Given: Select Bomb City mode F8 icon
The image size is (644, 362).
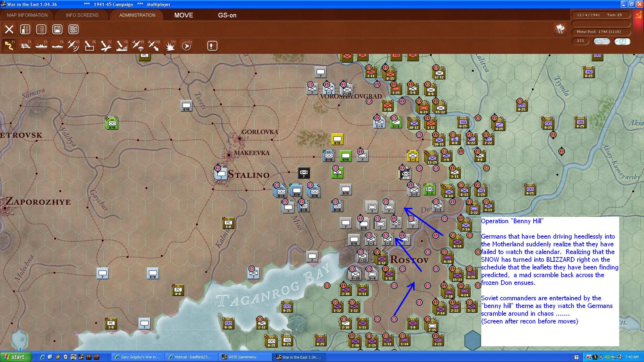Looking at the screenshot, I should [x=121, y=46].
